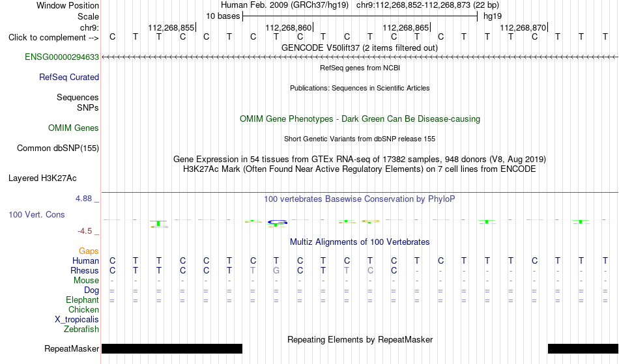
Task: Click the Mouse species row label
Action: [86, 281]
